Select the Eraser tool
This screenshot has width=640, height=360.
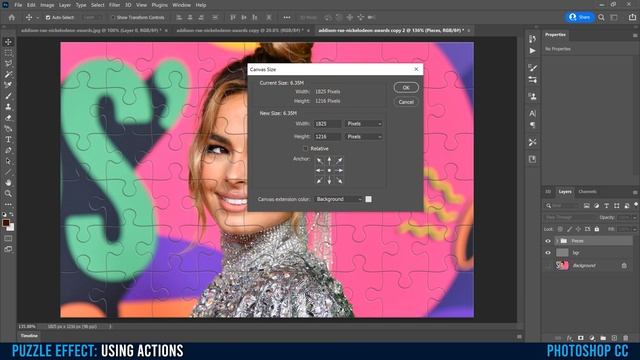tap(8, 118)
